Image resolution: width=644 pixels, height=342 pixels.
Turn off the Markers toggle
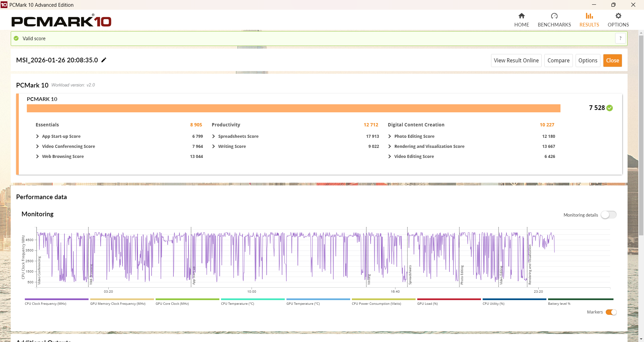click(611, 312)
